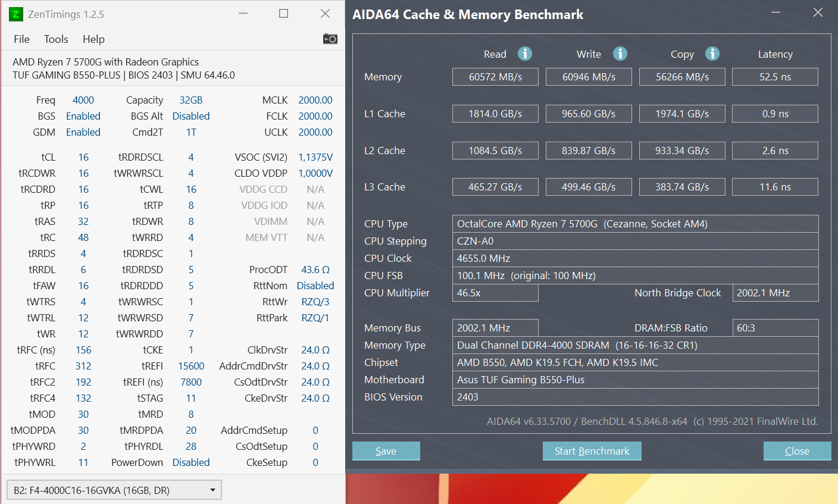Click the RttWr value RZQ/3
This screenshot has height=504, width=838.
(315, 302)
